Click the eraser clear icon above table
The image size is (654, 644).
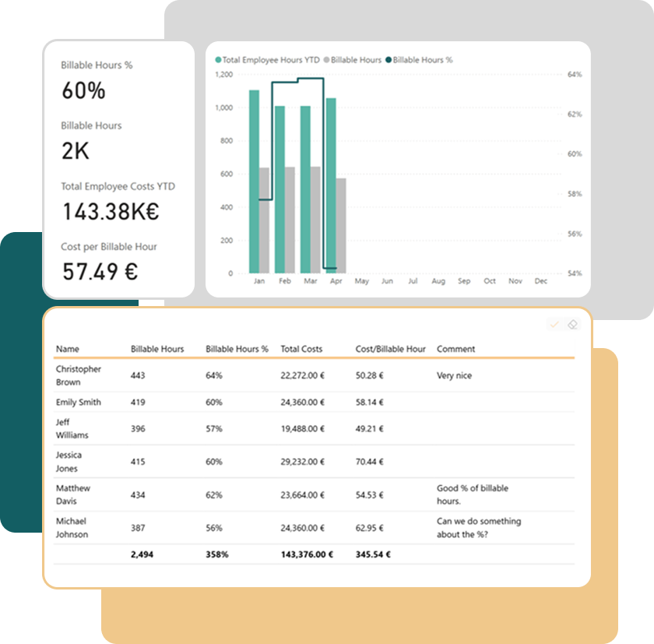point(572,324)
